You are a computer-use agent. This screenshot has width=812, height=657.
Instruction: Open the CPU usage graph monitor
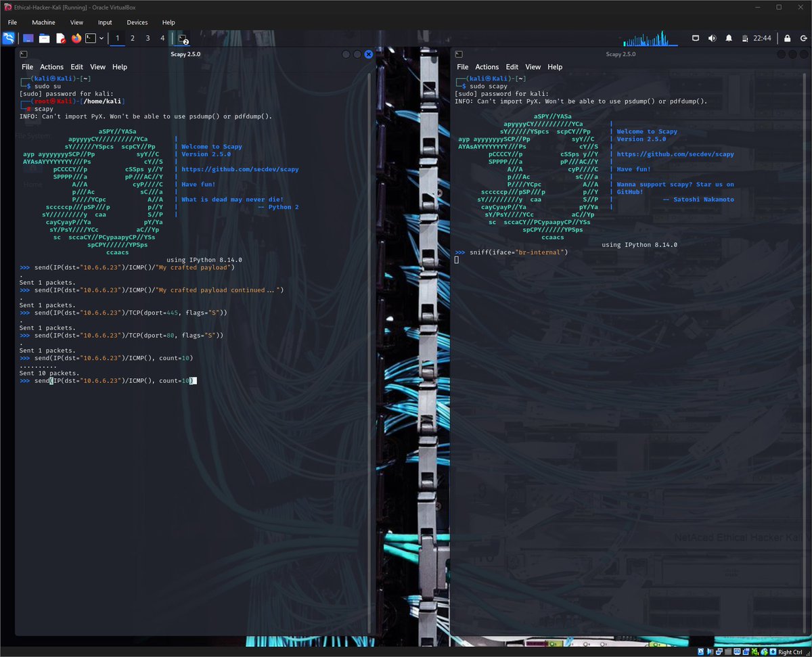[650, 39]
